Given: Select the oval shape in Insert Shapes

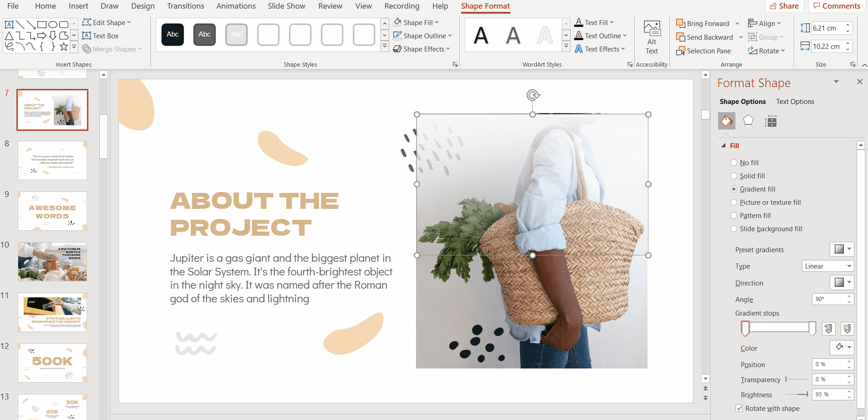Looking at the screenshot, I should [x=53, y=24].
